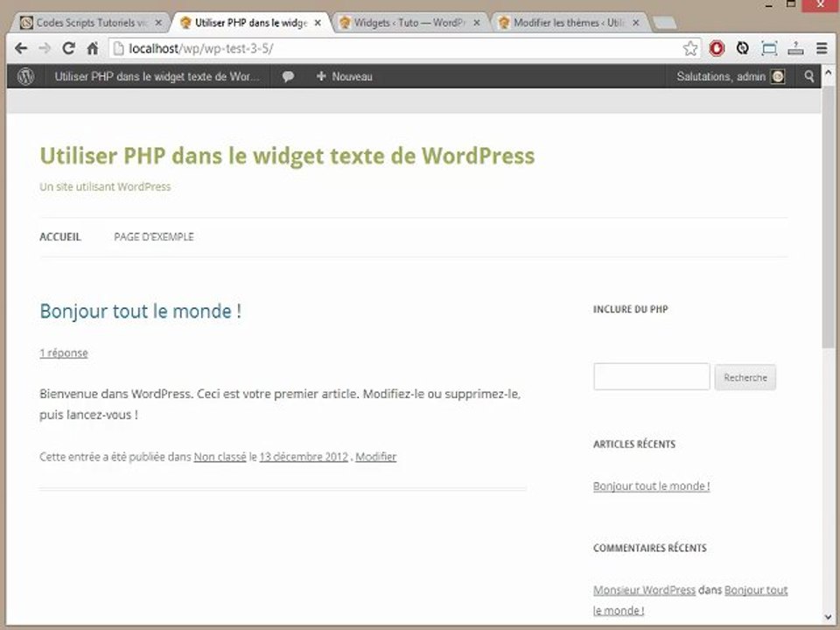840x630 pixels.
Task: Click the circular sync extension icon
Action: click(743, 49)
